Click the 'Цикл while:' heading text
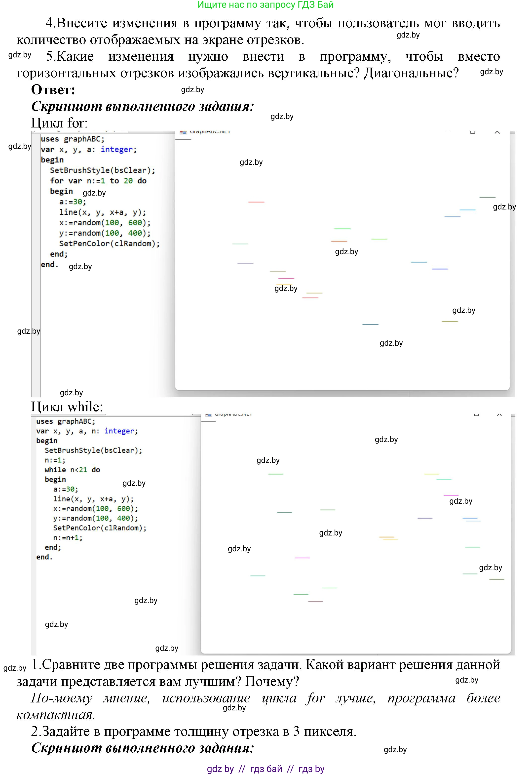 (67, 407)
